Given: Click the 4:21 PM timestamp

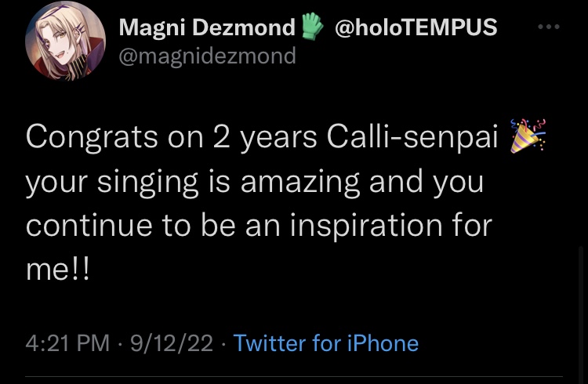Looking at the screenshot, I should [67, 342].
